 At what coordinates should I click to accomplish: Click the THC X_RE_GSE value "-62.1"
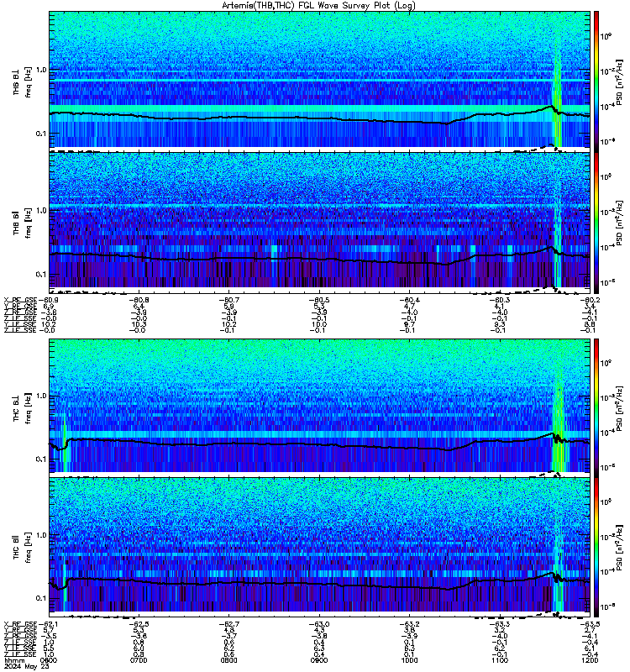pyautogui.click(x=48, y=624)
